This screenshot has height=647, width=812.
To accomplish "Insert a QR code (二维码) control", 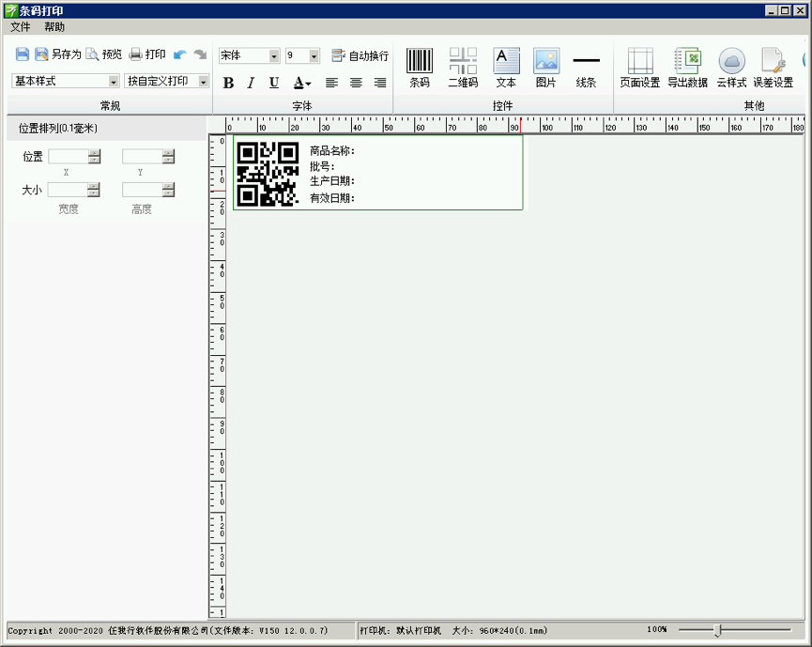I will tap(463, 68).
